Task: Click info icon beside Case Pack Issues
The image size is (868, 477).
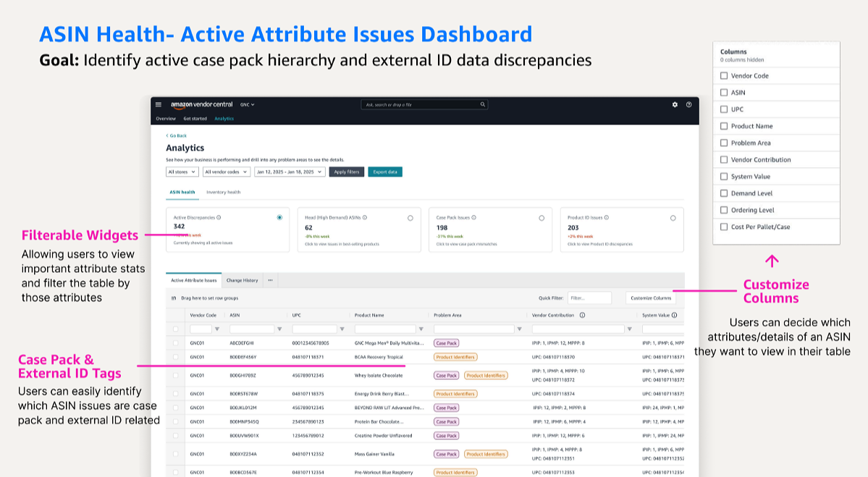Action: [x=474, y=217]
